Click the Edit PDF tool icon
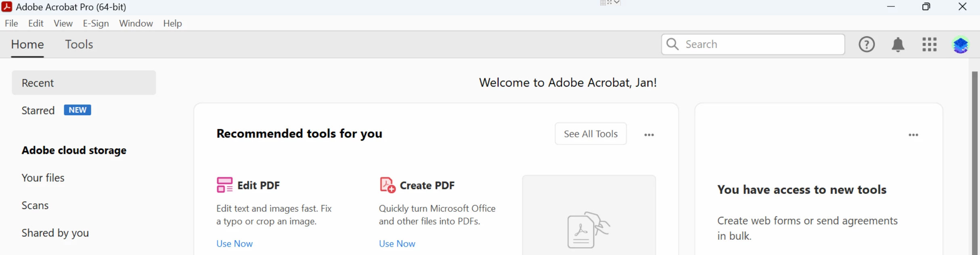The height and width of the screenshot is (255, 980). pos(224,185)
